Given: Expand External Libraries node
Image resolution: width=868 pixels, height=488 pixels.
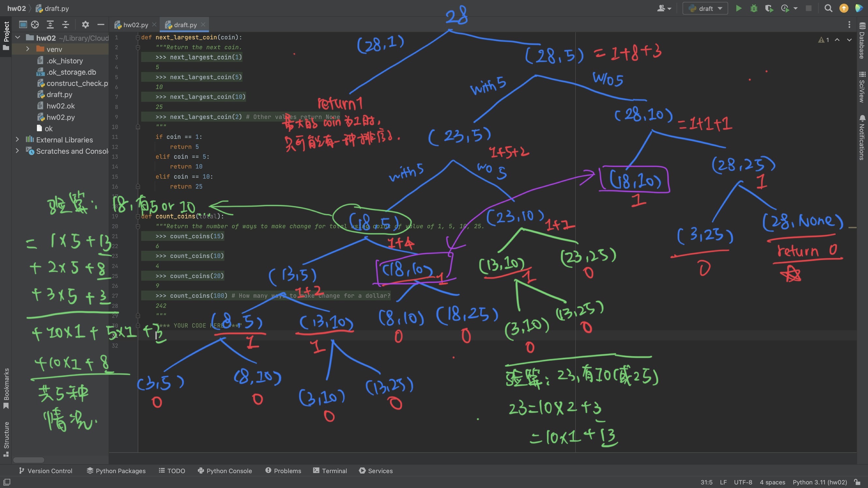Looking at the screenshot, I should click(x=18, y=140).
